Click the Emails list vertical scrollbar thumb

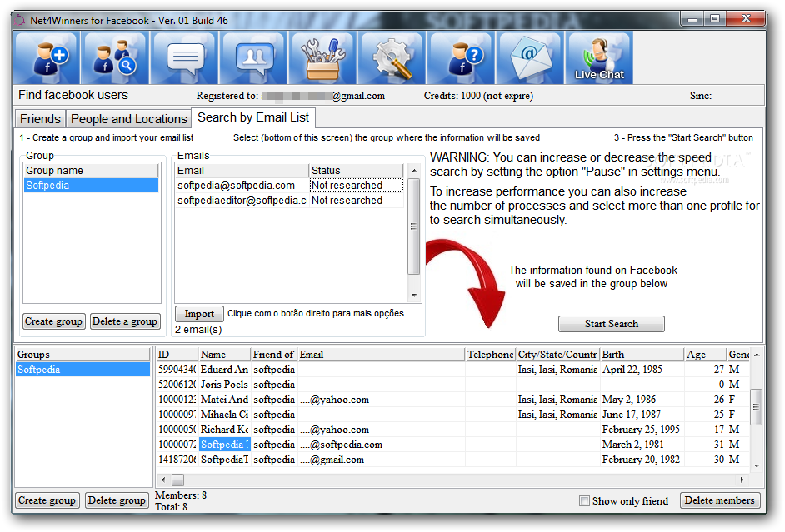pyautogui.click(x=414, y=226)
